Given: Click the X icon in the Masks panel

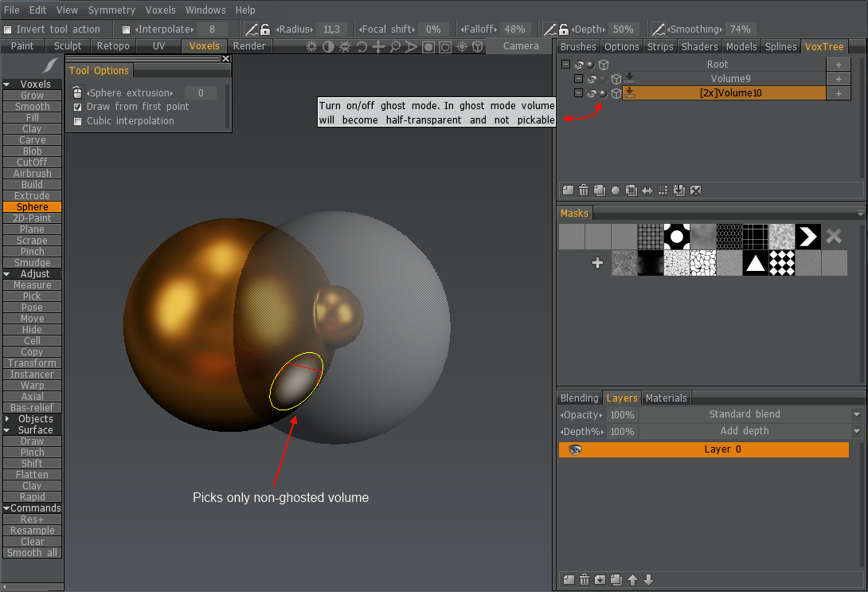Looking at the screenshot, I should (x=834, y=236).
